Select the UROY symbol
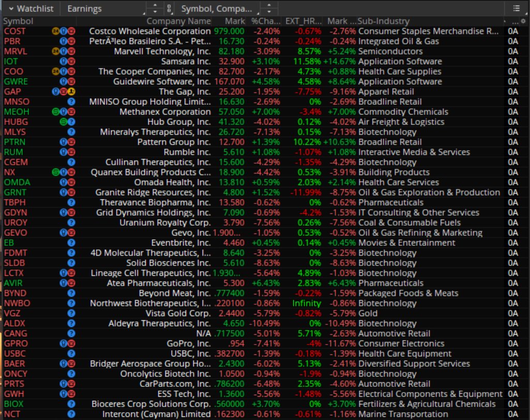530x420 pixels. click(16, 223)
